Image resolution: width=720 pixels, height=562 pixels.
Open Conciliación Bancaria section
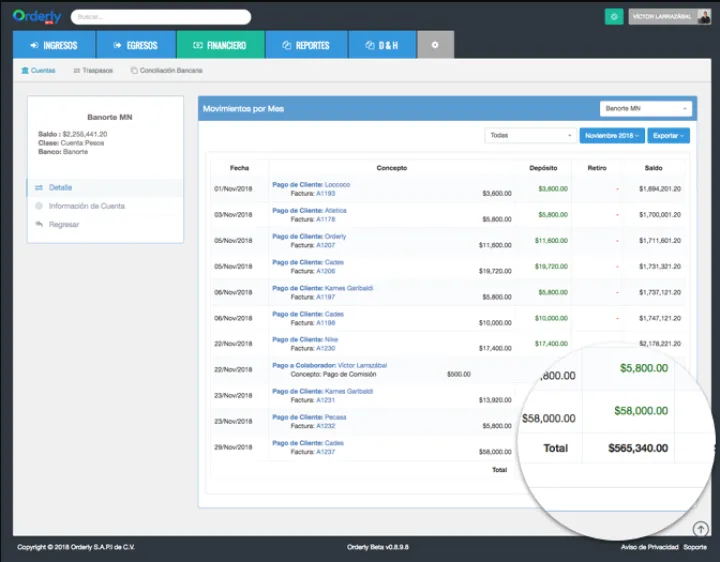pyautogui.click(x=166, y=71)
